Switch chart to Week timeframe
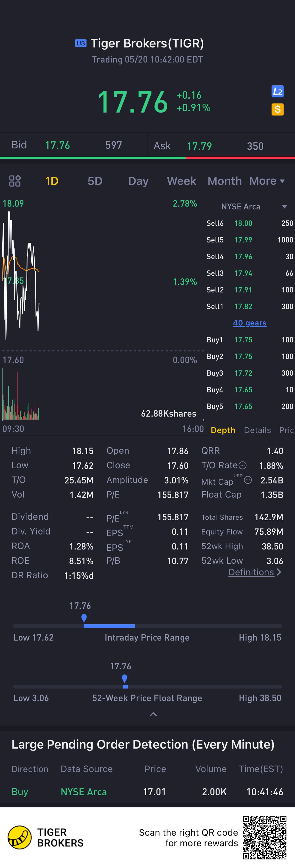 pos(181,181)
